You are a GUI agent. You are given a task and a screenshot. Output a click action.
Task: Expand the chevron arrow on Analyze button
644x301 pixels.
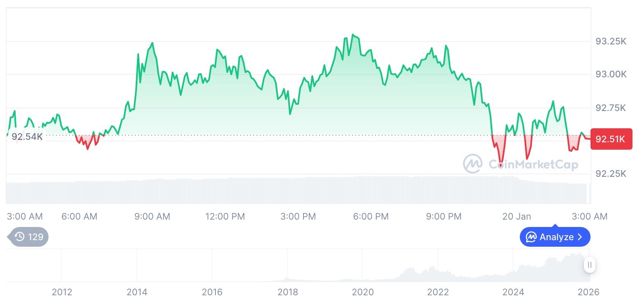[580, 237]
